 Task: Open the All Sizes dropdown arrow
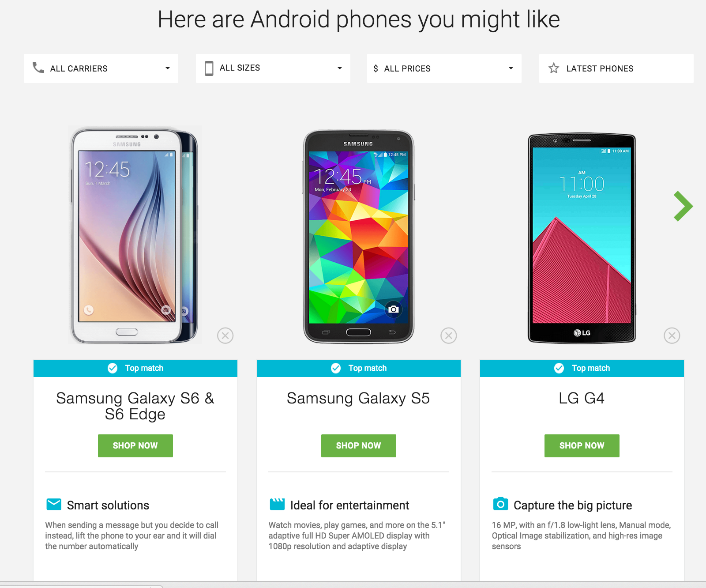coord(340,68)
